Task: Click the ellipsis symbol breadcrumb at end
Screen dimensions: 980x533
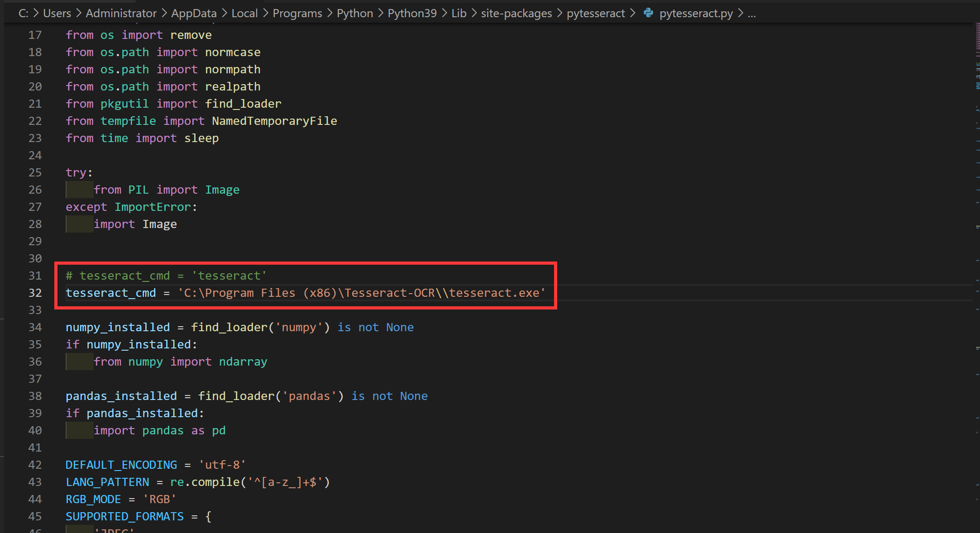Action: click(752, 14)
